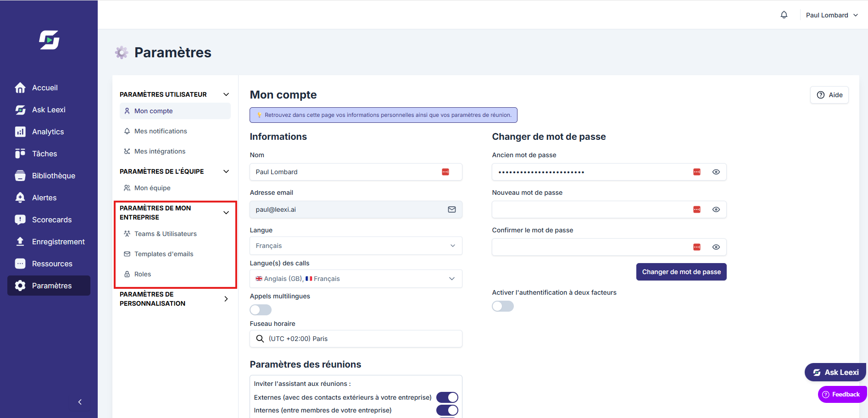Click the Leexi logo in sidebar
868x418 pixels.
click(x=49, y=40)
